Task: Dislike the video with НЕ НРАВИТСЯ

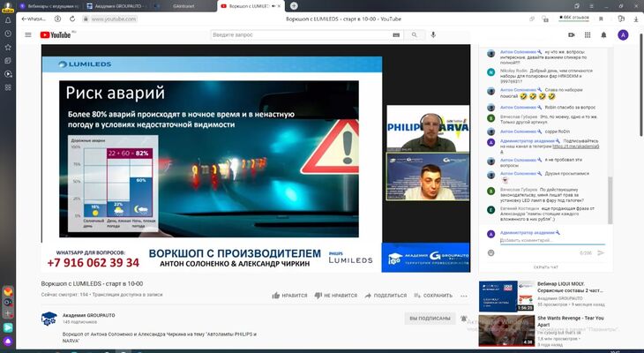Action: click(x=336, y=296)
